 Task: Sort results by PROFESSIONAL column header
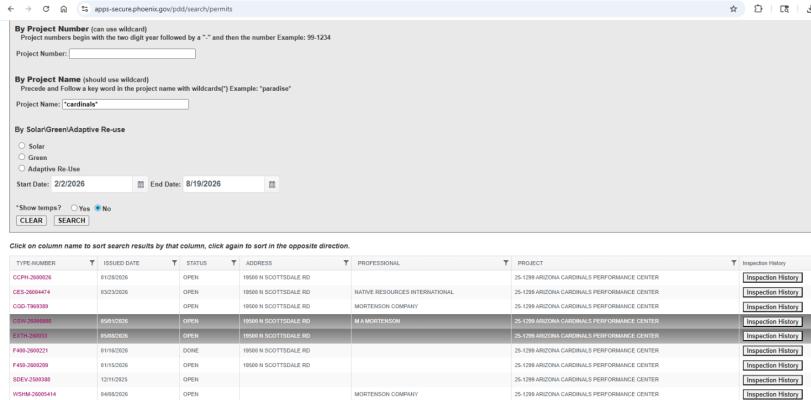point(379,263)
